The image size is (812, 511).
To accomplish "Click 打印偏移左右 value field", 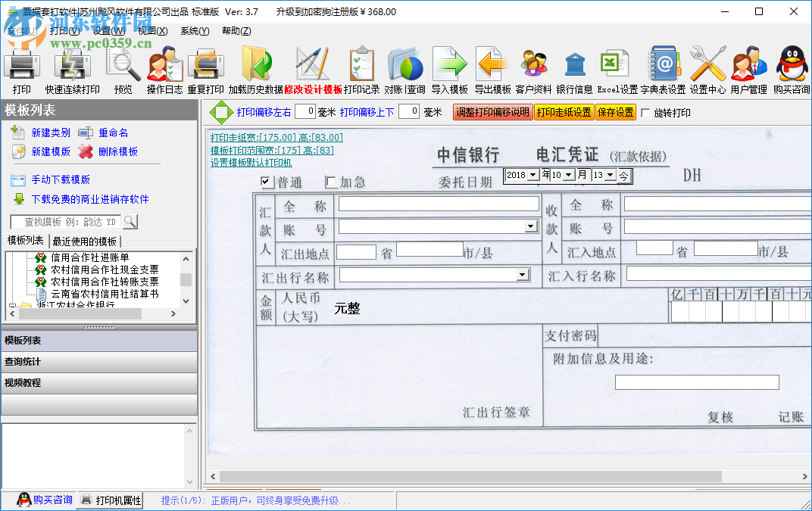I will pos(305,112).
